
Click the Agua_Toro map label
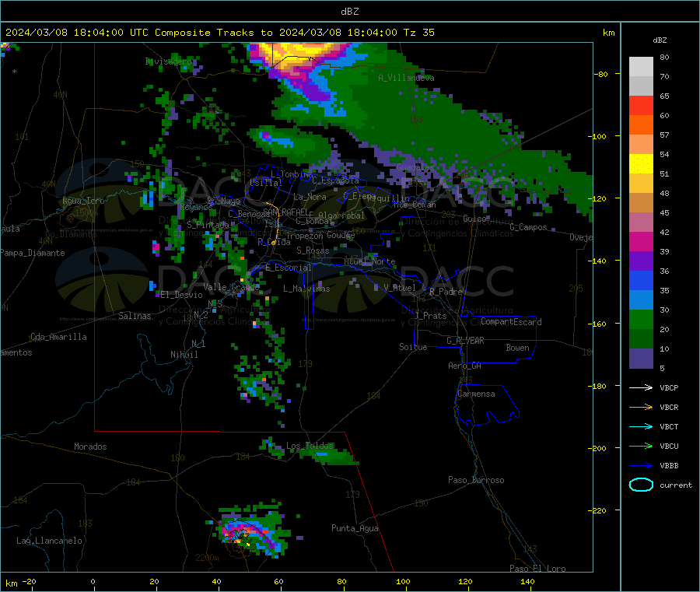83,201
